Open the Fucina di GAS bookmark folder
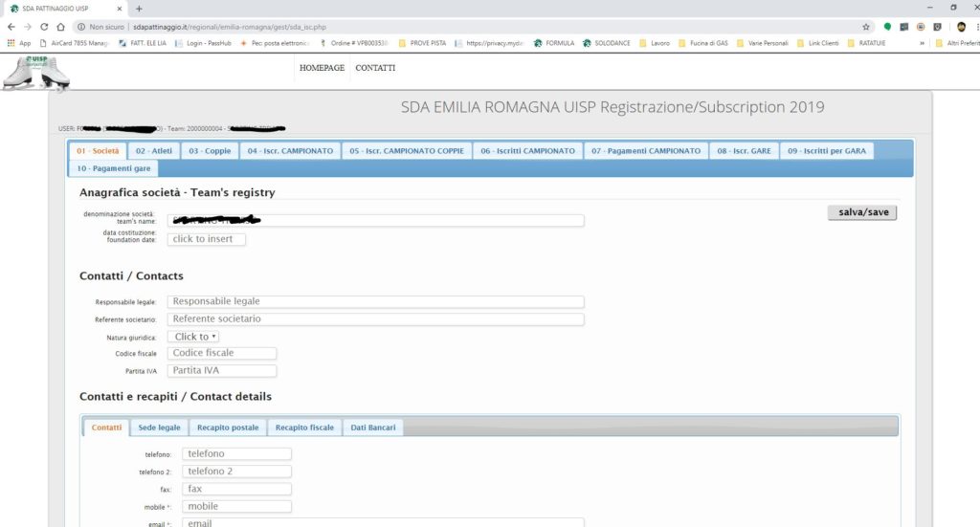Image resolution: width=980 pixels, height=527 pixels. [x=703, y=43]
